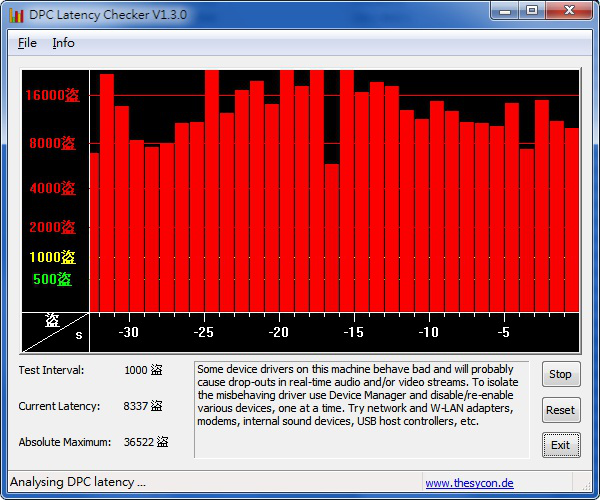Click the -10 time axis label
This screenshot has width=600, height=500.
[x=428, y=332]
